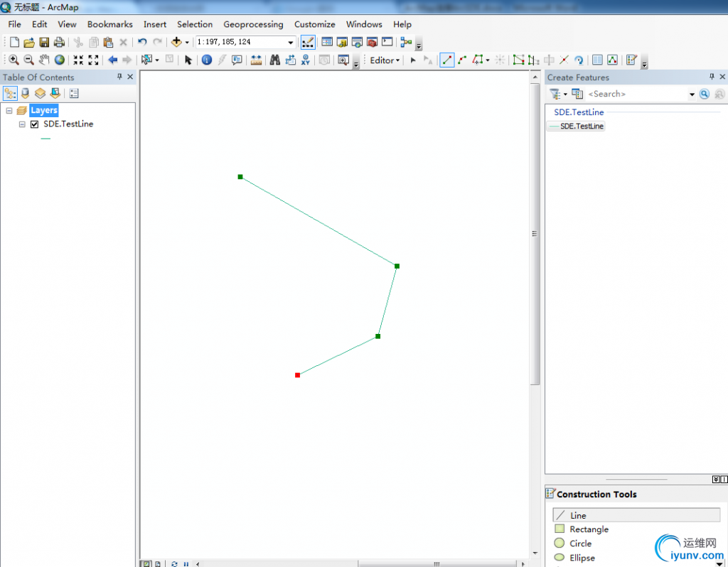Select the HTML Popup tool
Screen dimensions: 728x567
pos(237,60)
